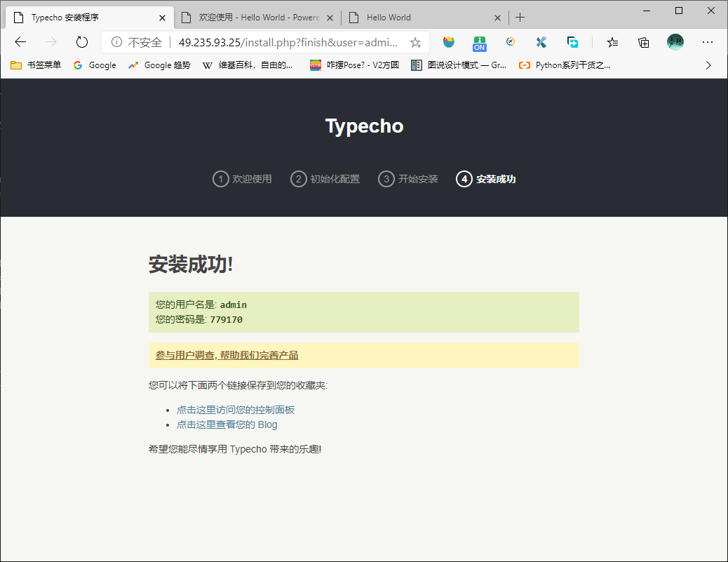This screenshot has width=728, height=562.
Task: Click the 安装成功! heading
Action: (x=191, y=265)
